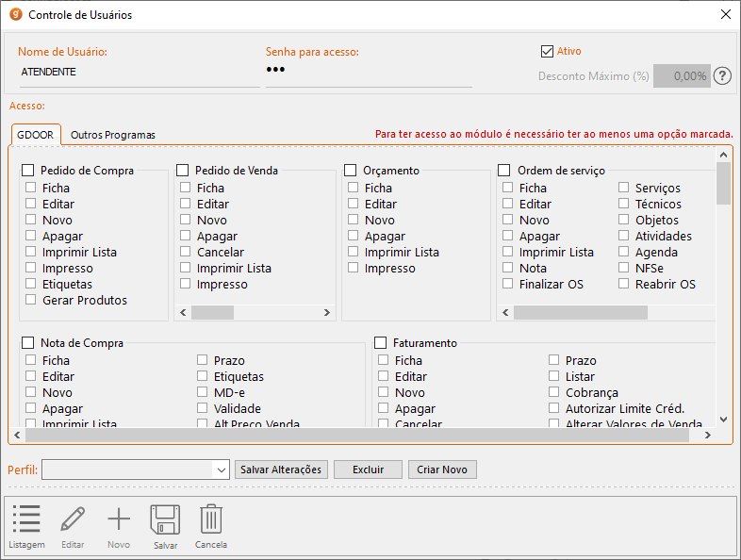Check Finalizar OS under Ordem de serviço
This screenshot has width=741, height=560.
click(x=507, y=284)
